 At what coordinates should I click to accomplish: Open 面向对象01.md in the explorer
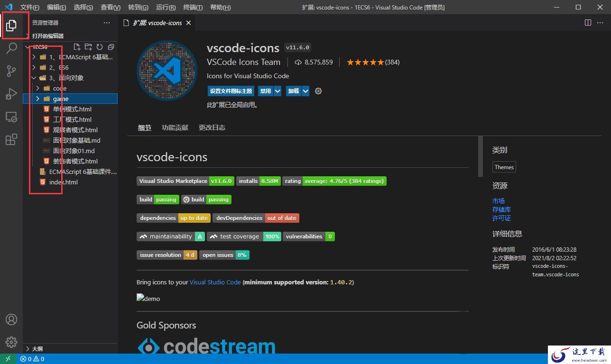(74, 151)
